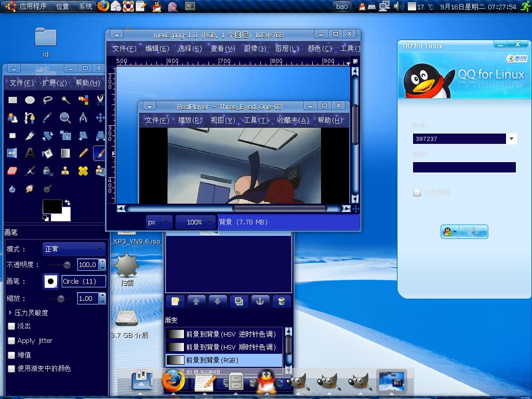Check 记住密码 in QQ login
The image size is (532, 399).
(x=417, y=193)
